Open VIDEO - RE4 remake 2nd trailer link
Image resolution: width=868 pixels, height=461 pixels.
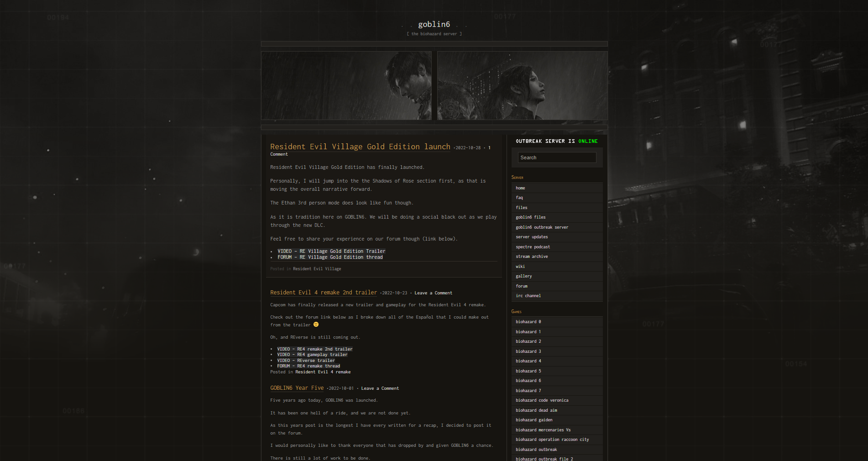click(314, 349)
